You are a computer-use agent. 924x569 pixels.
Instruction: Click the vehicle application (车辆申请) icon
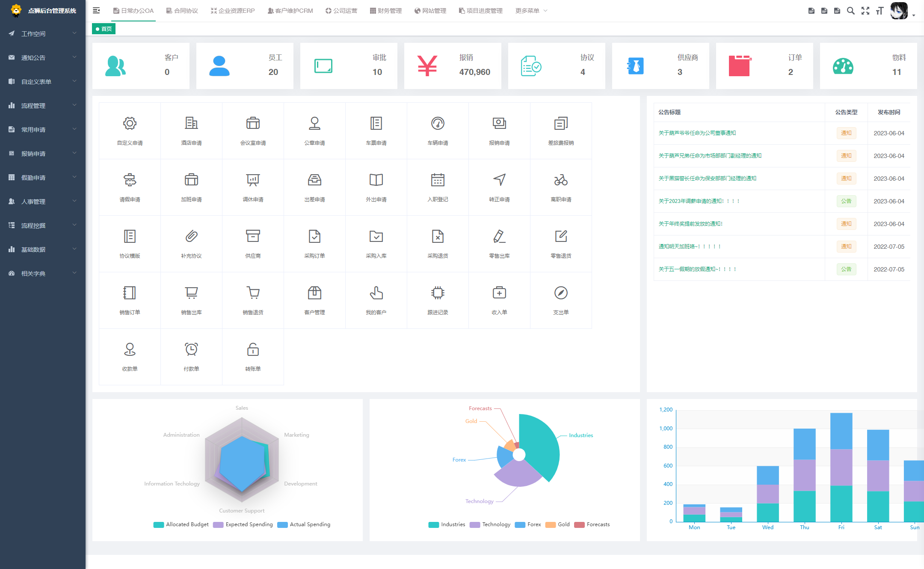438,124
